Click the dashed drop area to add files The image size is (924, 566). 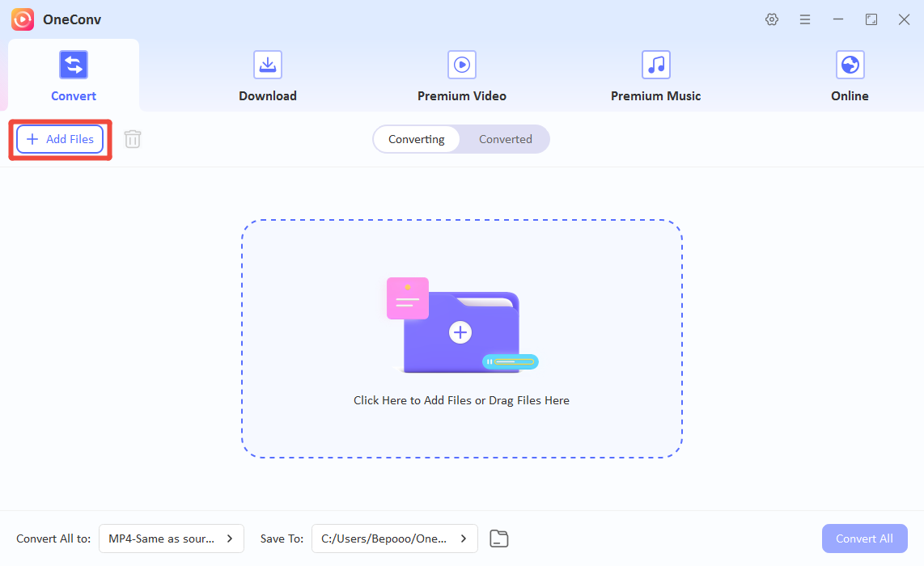462,339
